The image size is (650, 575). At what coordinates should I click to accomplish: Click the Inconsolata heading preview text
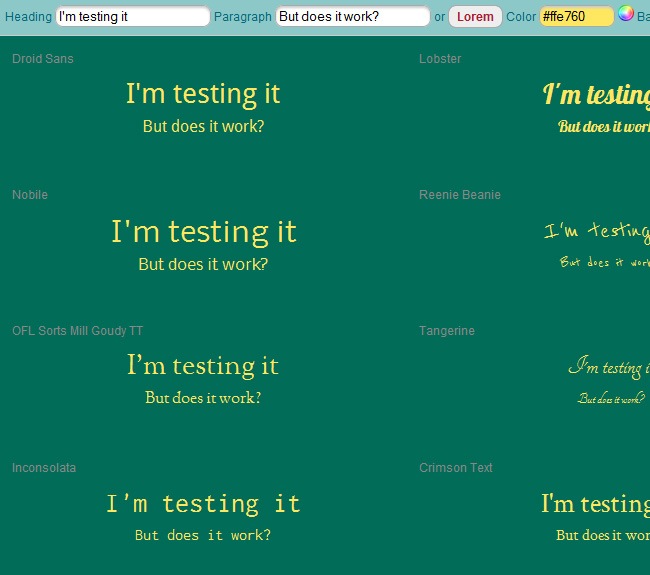(203, 504)
